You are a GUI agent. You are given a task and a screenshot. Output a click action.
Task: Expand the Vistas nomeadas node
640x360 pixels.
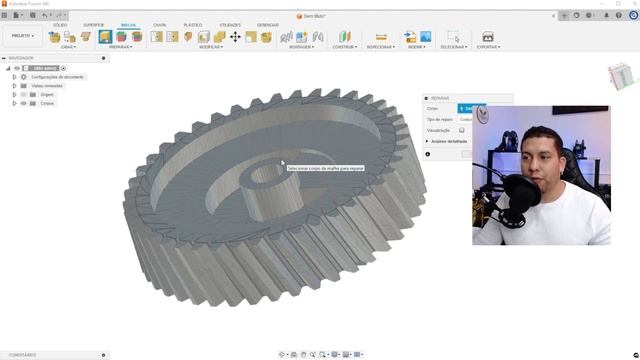pyautogui.click(x=14, y=86)
